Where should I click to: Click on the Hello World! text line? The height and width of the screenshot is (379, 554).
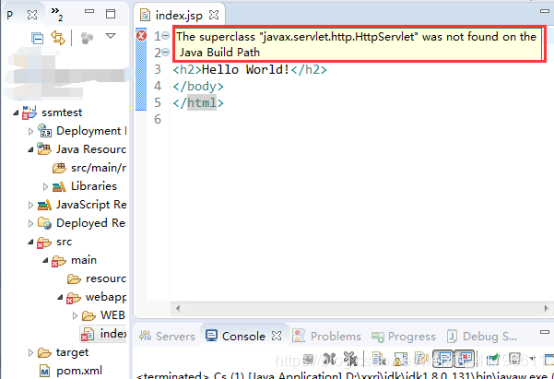[250, 70]
